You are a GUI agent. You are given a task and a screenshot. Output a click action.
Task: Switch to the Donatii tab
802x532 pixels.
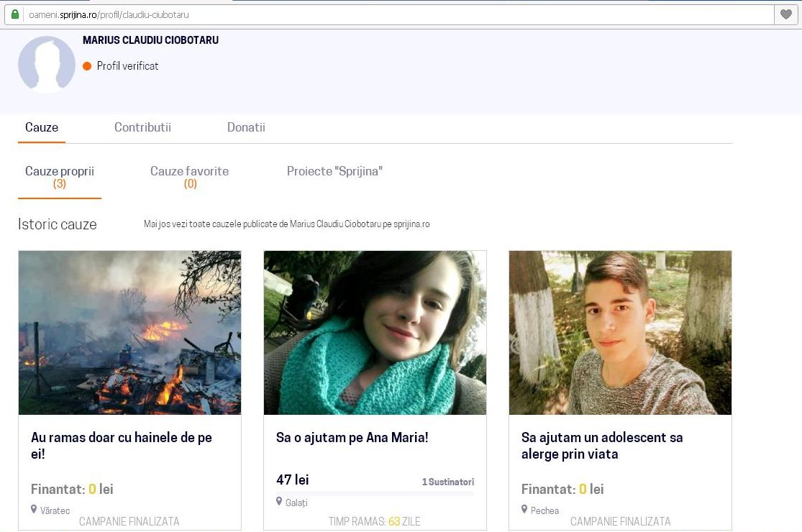(246, 127)
